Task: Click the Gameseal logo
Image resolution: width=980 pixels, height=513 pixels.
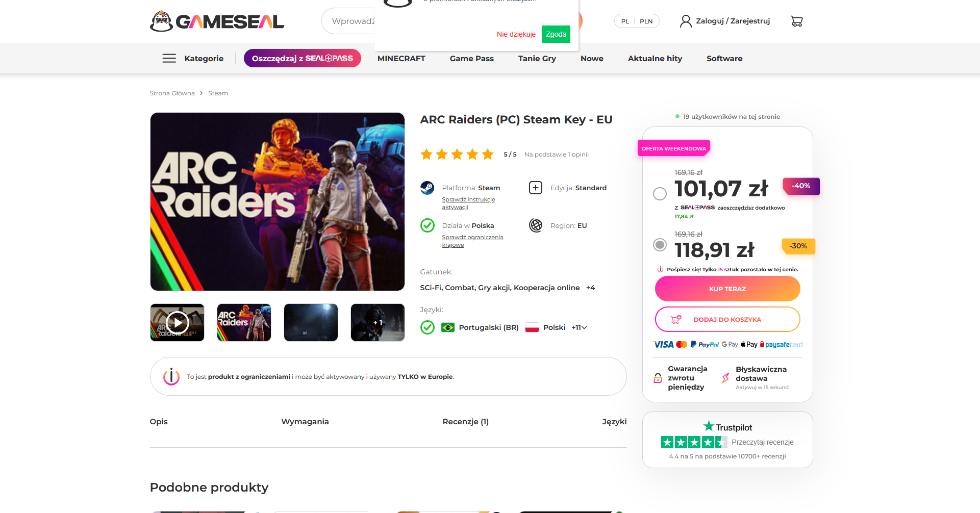Action: point(217,21)
